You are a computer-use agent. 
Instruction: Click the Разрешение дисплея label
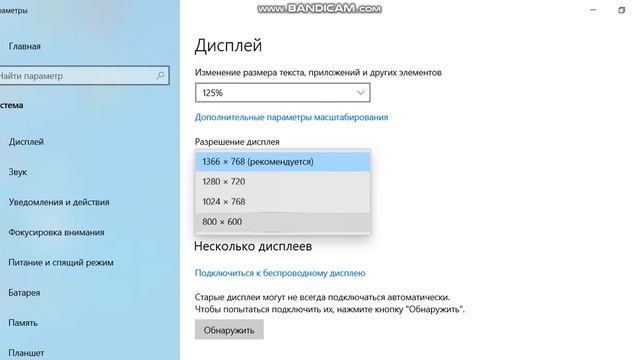(237, 142)
